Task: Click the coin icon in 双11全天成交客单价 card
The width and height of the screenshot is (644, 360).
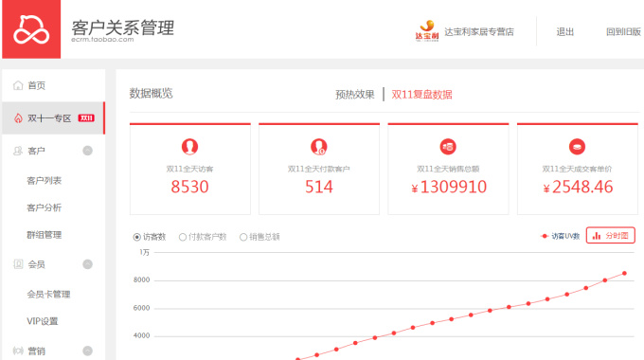Action: click(577, 147)
